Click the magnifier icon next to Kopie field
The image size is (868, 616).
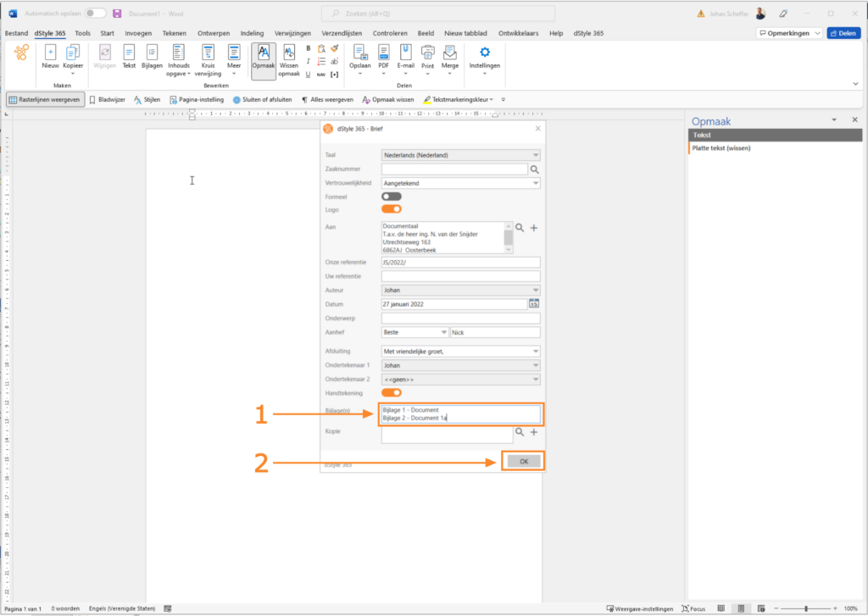[520, 432]
